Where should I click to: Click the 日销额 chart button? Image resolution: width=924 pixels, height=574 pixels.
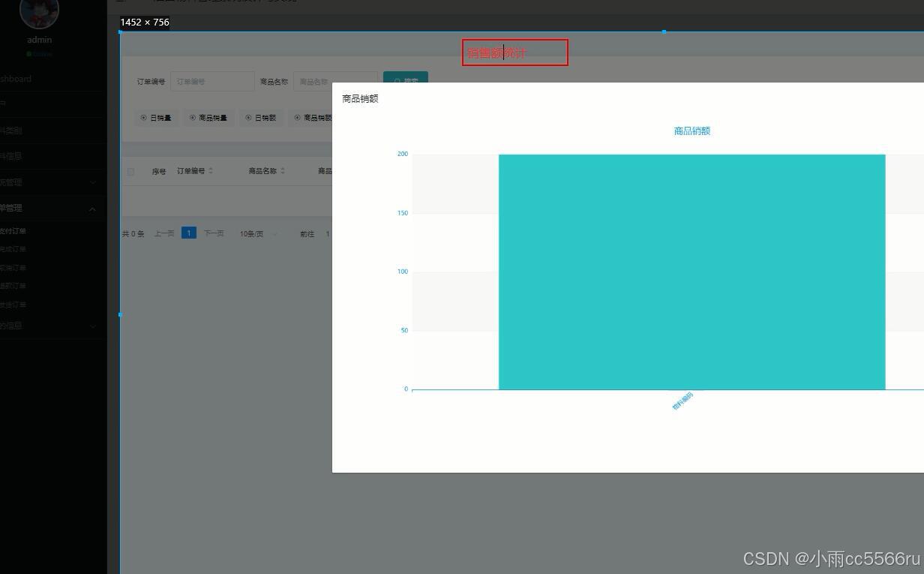261,118
